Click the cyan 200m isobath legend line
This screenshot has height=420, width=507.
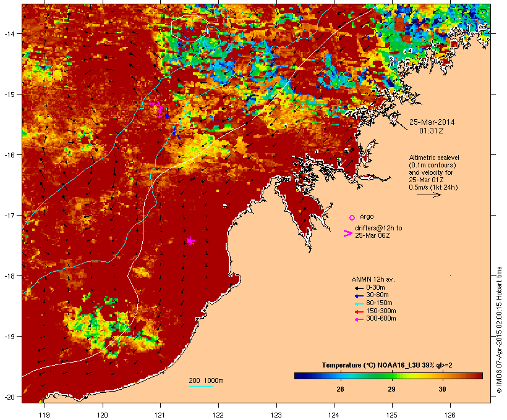point(200,386)
